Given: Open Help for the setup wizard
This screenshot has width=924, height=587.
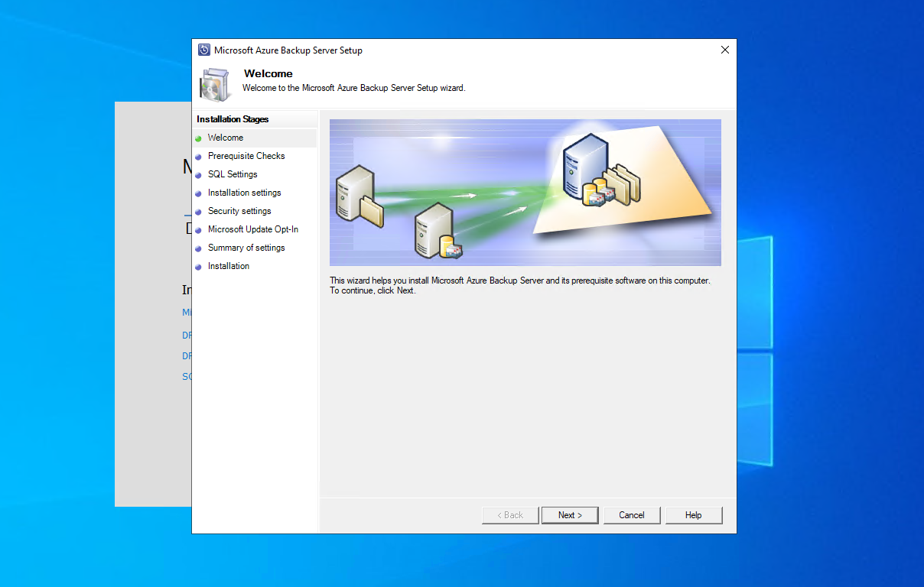Looking at the screenshot, I should coord(694,515).
